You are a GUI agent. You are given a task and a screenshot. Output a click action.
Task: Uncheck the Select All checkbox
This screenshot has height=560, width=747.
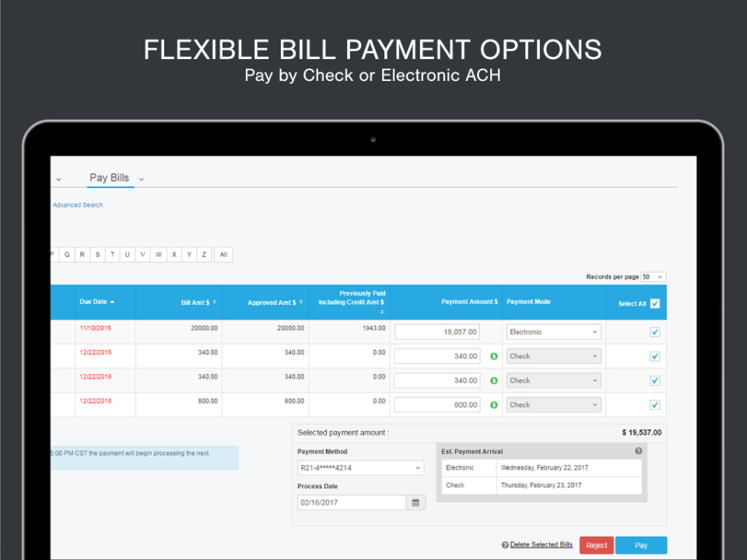pos(654,303)
